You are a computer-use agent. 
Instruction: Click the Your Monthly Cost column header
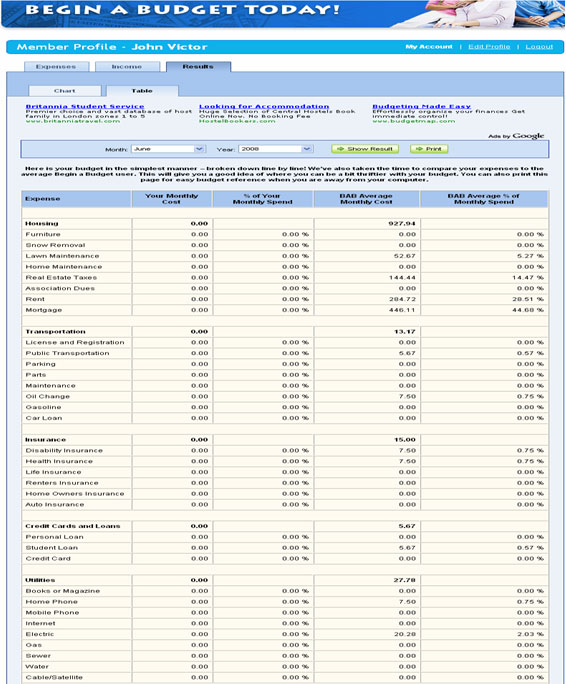[x=172, y=199]
